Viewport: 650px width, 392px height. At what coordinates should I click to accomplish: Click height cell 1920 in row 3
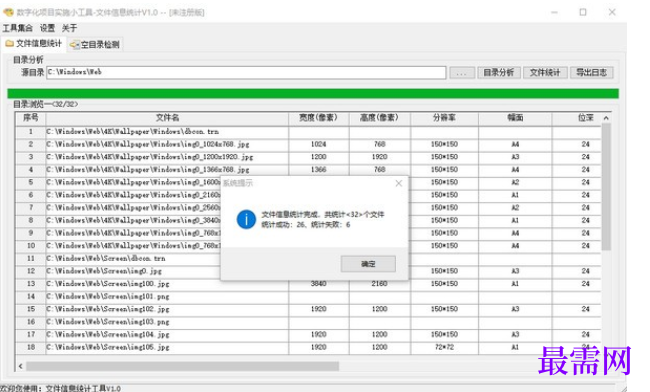379,157
